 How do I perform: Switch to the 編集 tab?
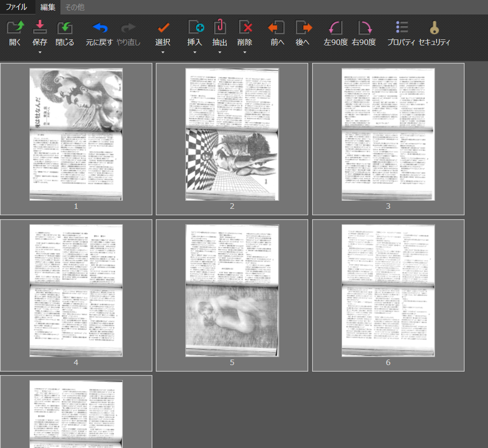pos(47,7)
